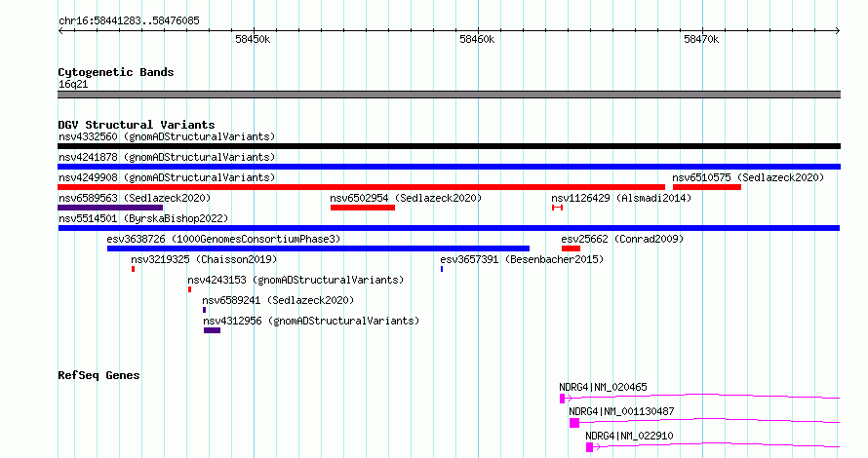Open nsv5514501 (ByrskaBishop2022) label

tap(143, 218)
